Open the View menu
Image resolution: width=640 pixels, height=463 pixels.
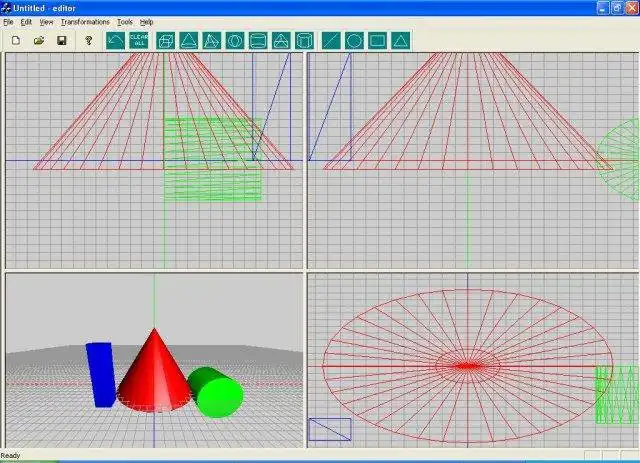click(47, 22)
